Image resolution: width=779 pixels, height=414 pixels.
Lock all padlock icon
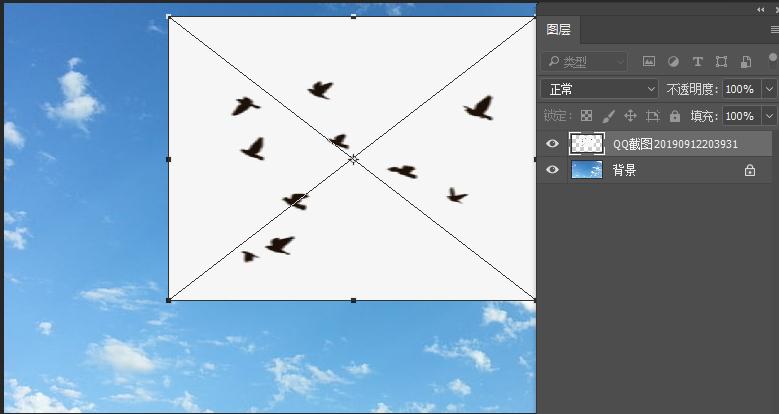click(675, 116)
